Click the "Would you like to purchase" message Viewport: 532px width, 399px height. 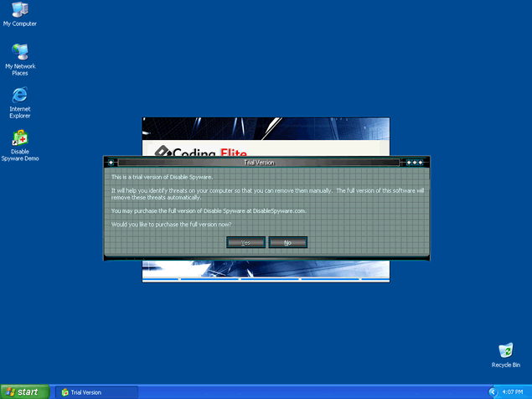[x=172, y=225]
